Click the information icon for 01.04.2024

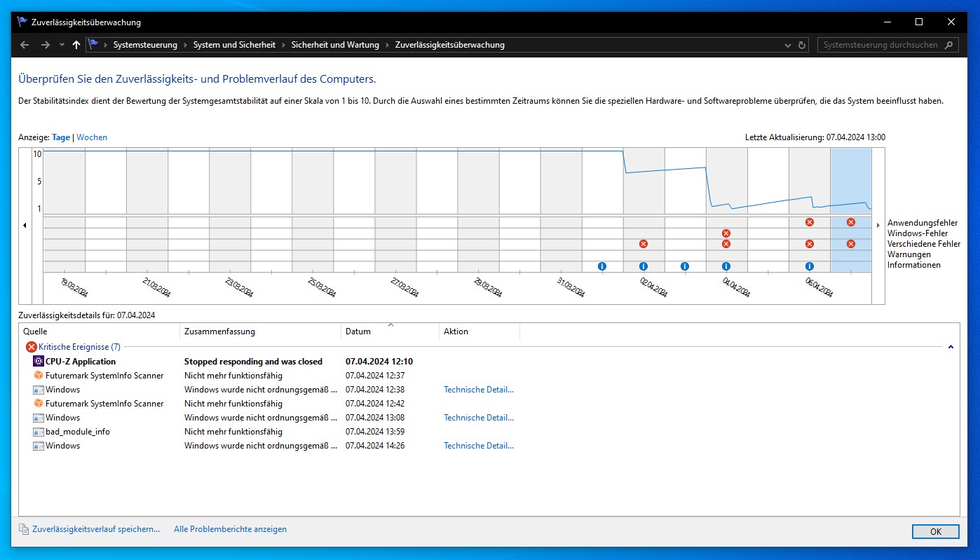point(602,266)
